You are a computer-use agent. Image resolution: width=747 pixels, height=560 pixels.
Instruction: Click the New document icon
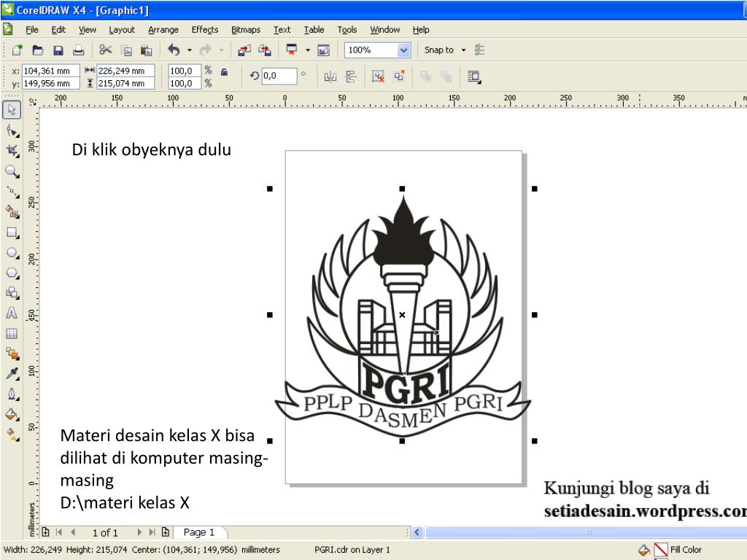[x=18, y=50]
